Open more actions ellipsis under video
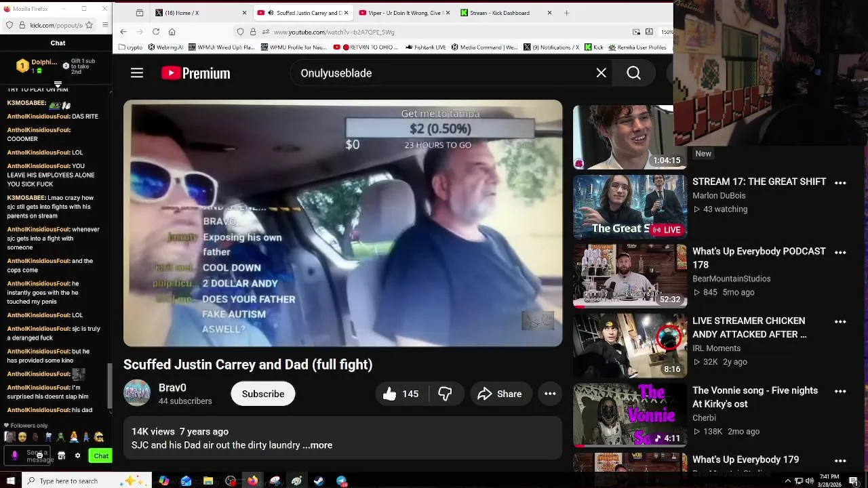This screenshot has width=868, height=488. point(550,394)
